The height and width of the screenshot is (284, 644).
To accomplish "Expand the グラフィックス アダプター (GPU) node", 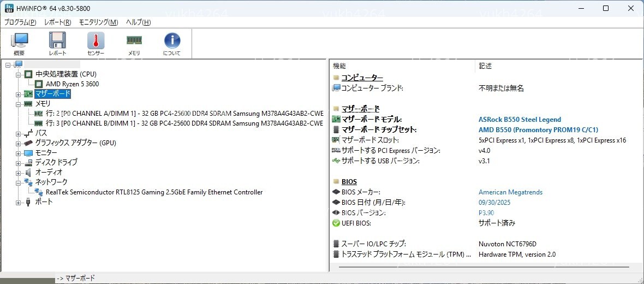I will pos(18,143).
